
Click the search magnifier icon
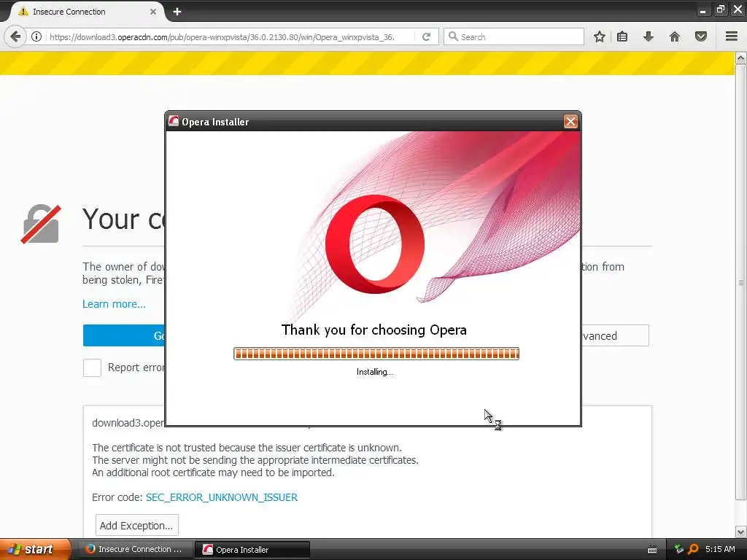tap(453, 36)
